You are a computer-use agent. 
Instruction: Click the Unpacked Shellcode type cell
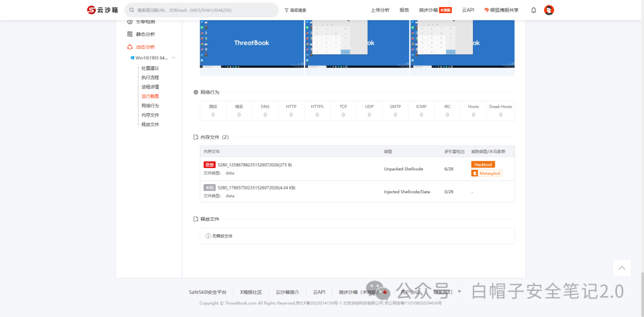pyautogui.click(x=403, y=169)
